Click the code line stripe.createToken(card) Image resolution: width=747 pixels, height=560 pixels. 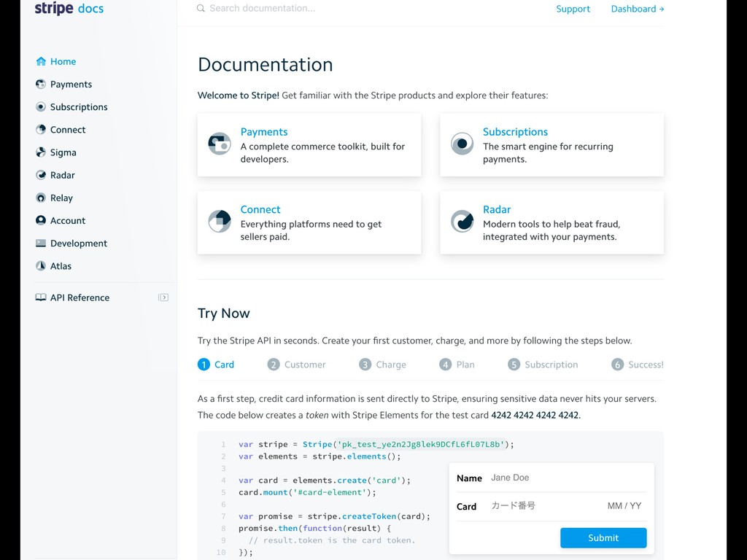click(x=334, y=516)
